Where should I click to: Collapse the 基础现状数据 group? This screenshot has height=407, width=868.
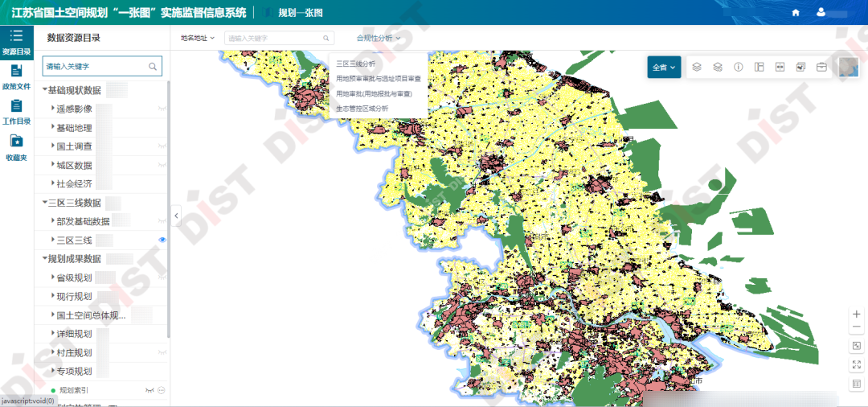click(x=45, y=90)
